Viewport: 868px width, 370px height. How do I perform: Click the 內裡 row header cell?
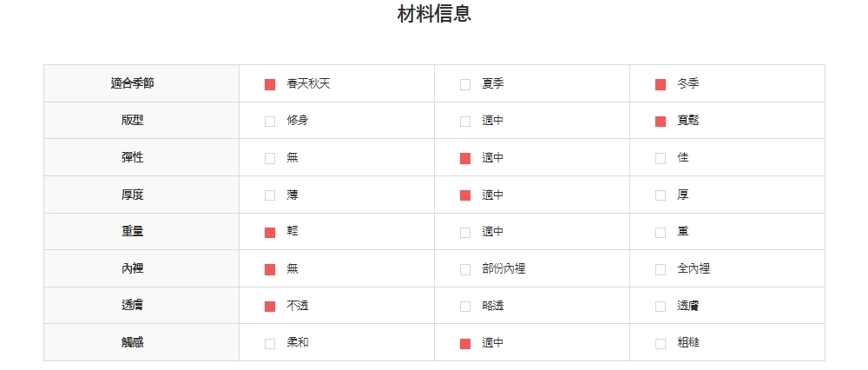pos(133,268)
